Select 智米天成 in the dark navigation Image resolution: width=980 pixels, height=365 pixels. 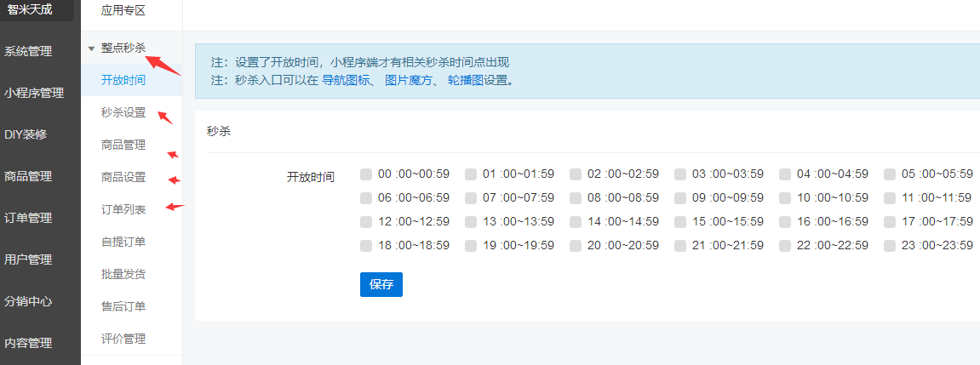click(x=30, y=9)
